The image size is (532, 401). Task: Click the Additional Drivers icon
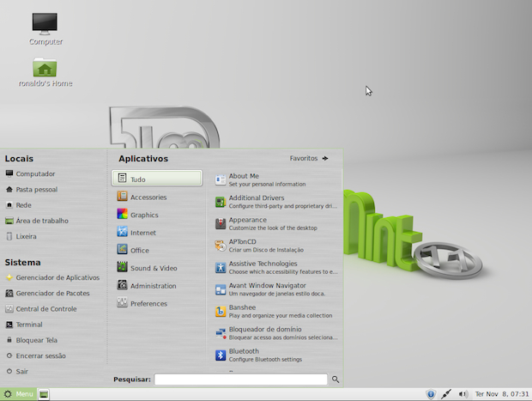click(x=221, y=202)
